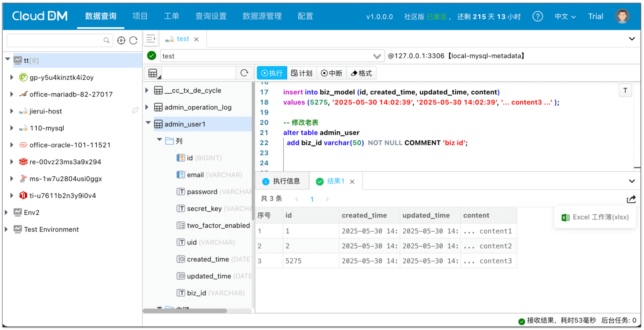Viewport: 644px width, 330px height.
Task: Click the 执行 execute button
Action: [272, 73]
